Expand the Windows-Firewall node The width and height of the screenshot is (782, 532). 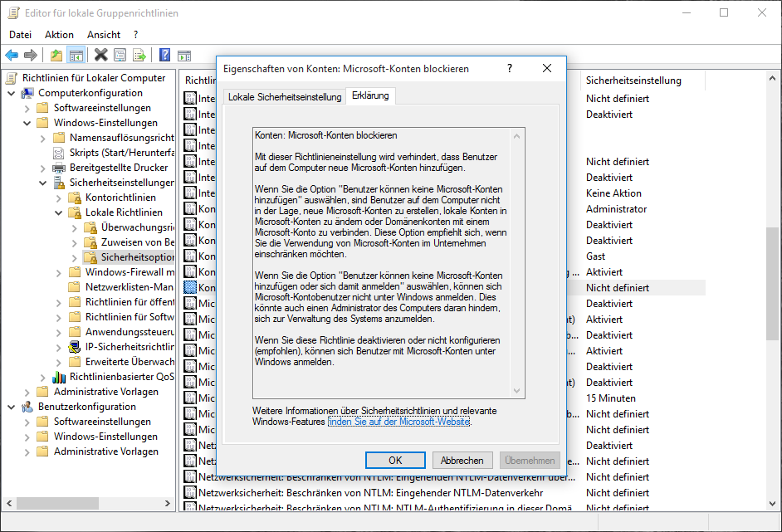point(58,273)
